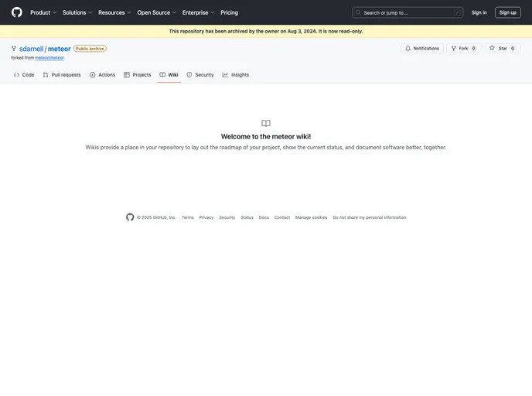Switch to the Code tab

coord(24,75)
